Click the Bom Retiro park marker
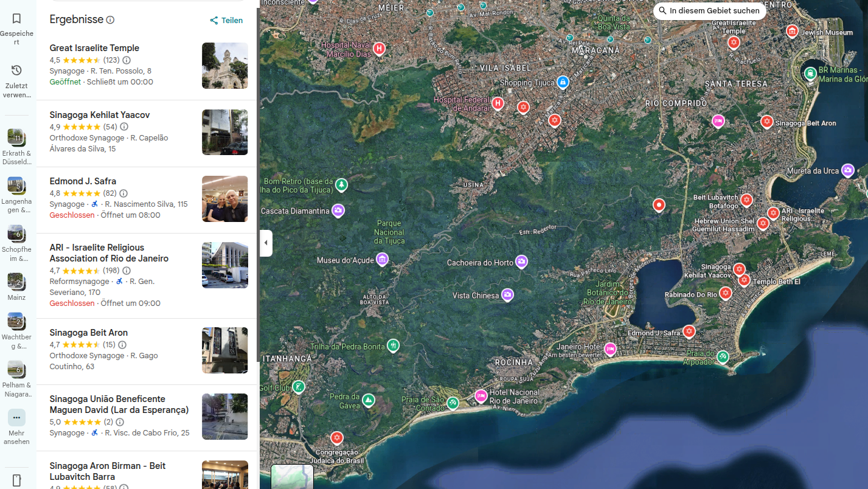Image resolution: width=868 pixels, height=489 pixels. coord(342,184)
